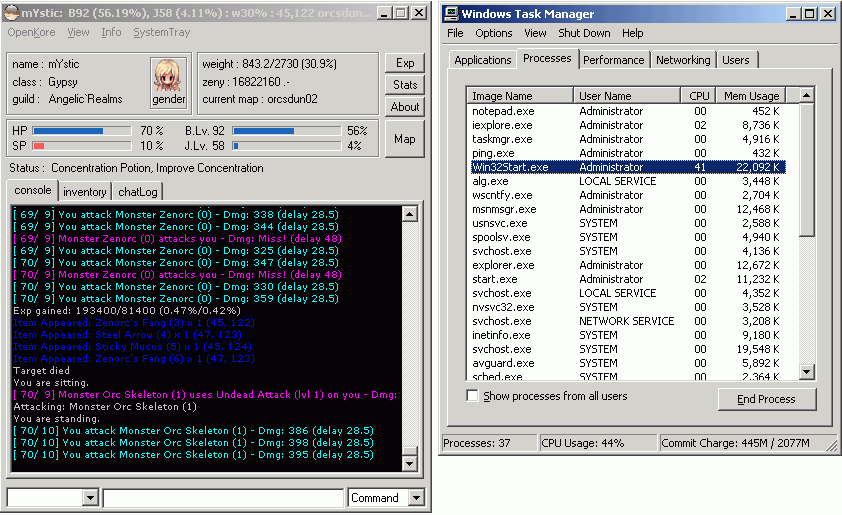The height and width of the screenshot is (515, 842).
Task: Click the console scrollbar down arrow
Action: click(x=409, y=463)
